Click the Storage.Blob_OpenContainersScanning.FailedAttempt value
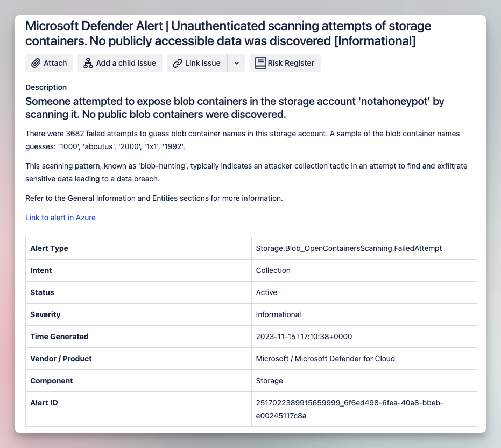501x448 pixels. tap(349, 248)
